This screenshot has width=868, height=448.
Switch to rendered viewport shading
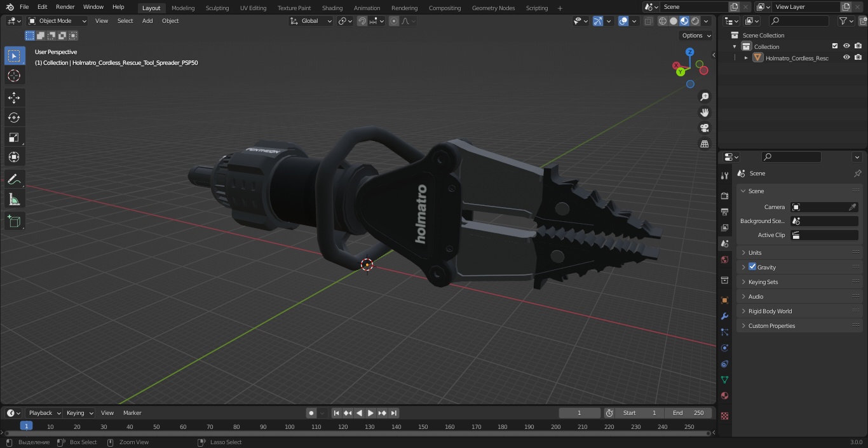pyautogui.click(x=695, y=21)
